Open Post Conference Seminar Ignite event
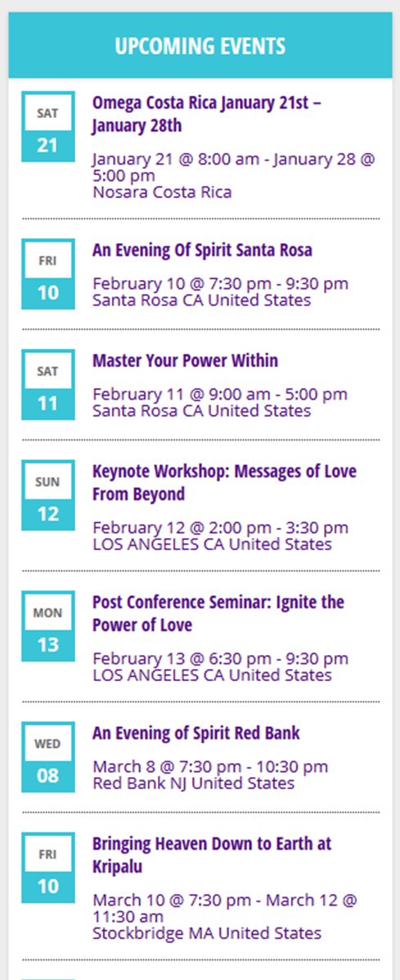This screenshot has height=980, width=400. point(218,613)
